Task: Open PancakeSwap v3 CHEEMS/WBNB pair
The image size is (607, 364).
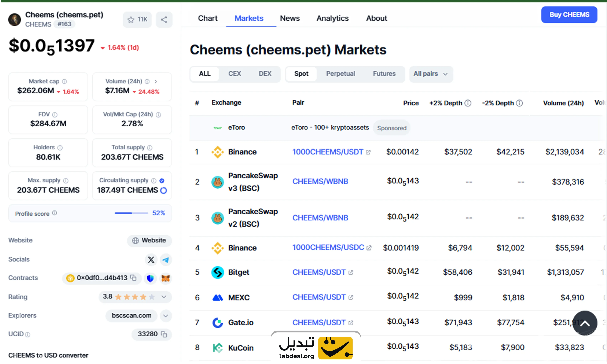Action: click(320, 182)
